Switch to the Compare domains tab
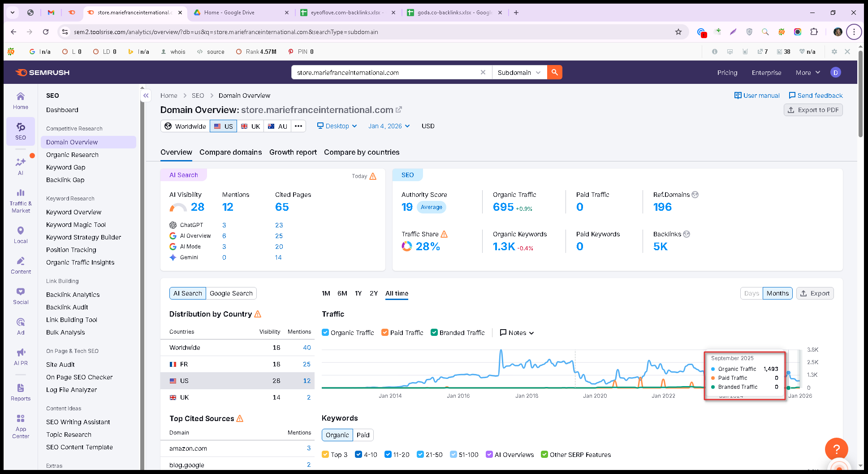Image resolution: width=868 pixels, height=474 pixels. click(230, 152)
